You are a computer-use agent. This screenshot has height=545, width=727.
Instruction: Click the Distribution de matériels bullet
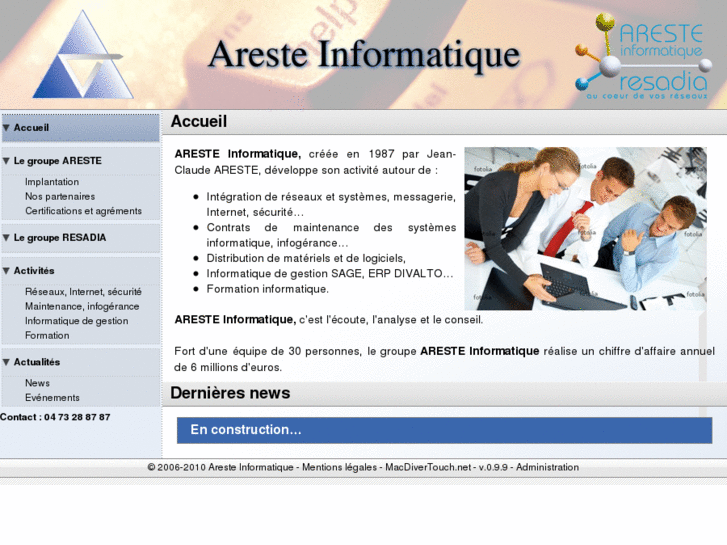click(306, 258)
